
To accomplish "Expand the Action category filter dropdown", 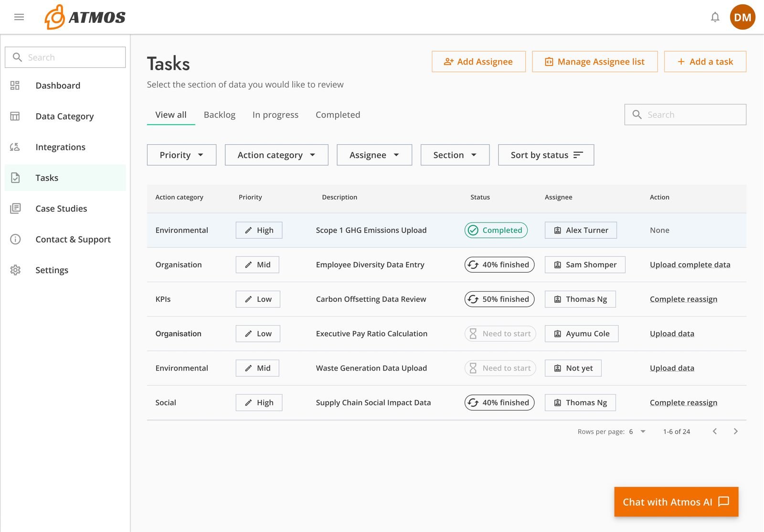I will pyautogui.click(x=276, y=155).
